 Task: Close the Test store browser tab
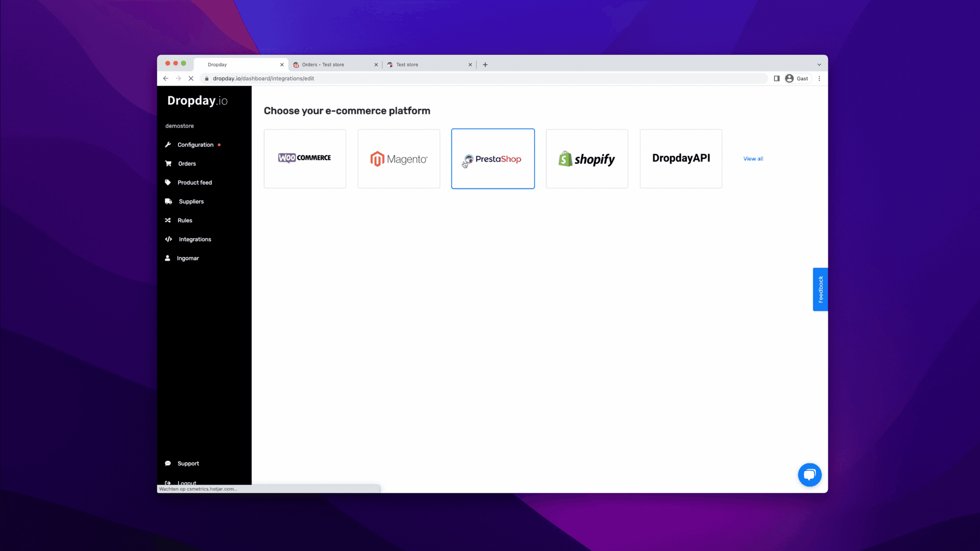(470, 65)
